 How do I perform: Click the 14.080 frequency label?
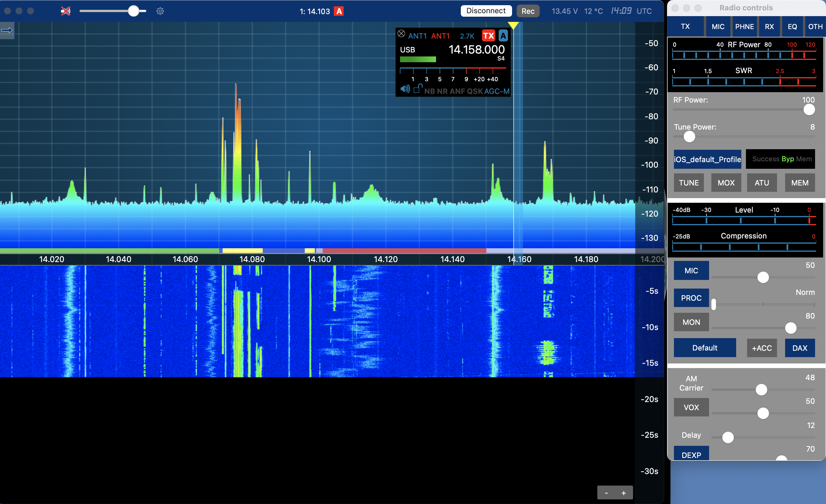(x=252, y=259)
